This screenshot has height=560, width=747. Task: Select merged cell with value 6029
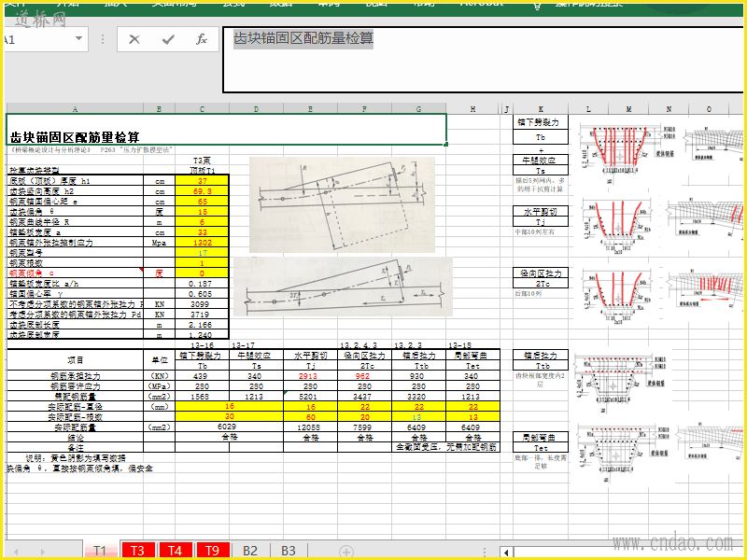point(229,427)
